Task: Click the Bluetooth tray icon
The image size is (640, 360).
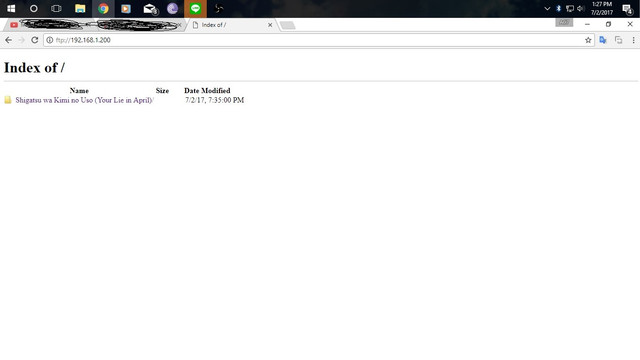Action: (x=558, y=9)
